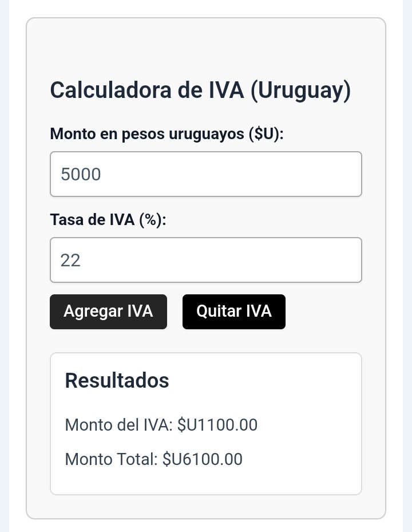Click the Monto del IVA result label
The height and width of the screenshot is (532, 412).
(118, 425)
